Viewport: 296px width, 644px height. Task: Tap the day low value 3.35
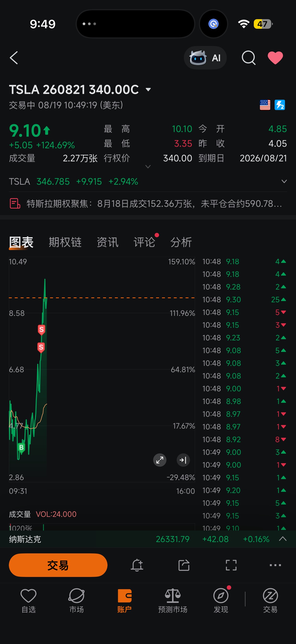(x=183, y=143)
